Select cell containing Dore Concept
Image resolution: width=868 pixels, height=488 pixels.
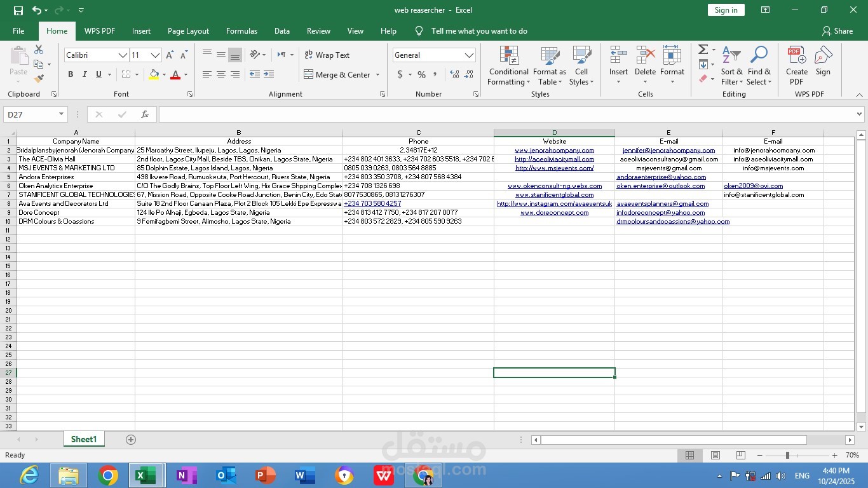click(x=76, y=213)
